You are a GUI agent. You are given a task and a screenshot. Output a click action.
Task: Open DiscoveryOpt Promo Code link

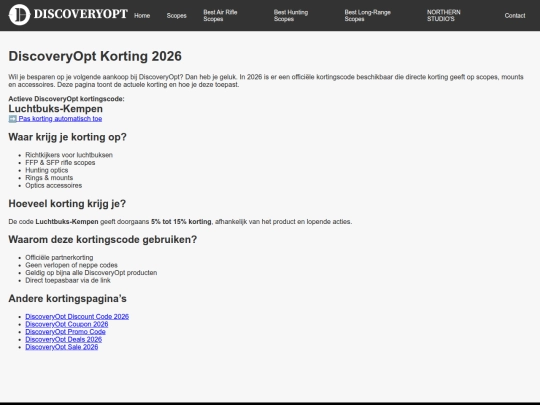point(65,332)
